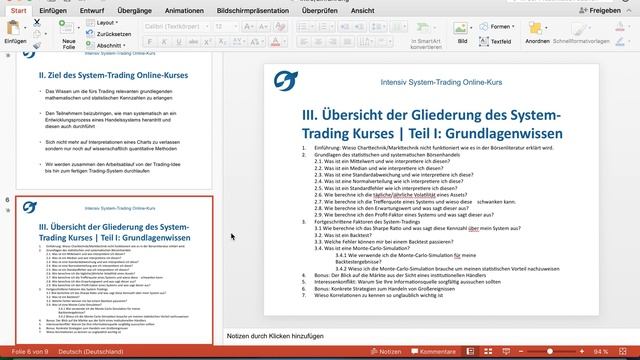Click the Freigeben share button
Image resolution: width=640 pixels, height=360 pixels.
(x=600, y=11)
